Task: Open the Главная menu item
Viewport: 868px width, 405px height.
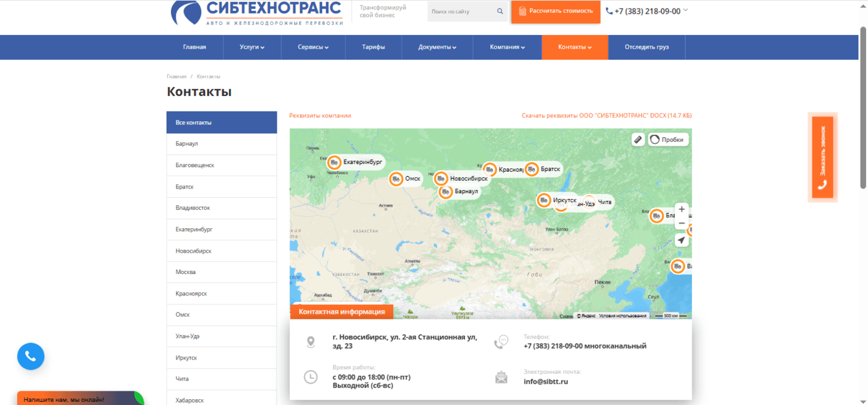Action: (194, 47)
